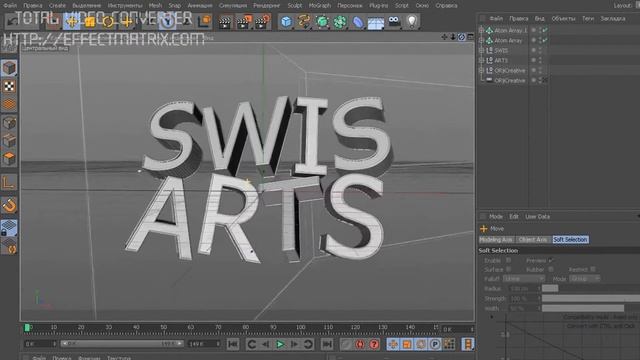Image resolution: width=640 pixels, height=360 pixels.
Task: Switch to the Soft Selection tab
Action: (x=570, y=240)
